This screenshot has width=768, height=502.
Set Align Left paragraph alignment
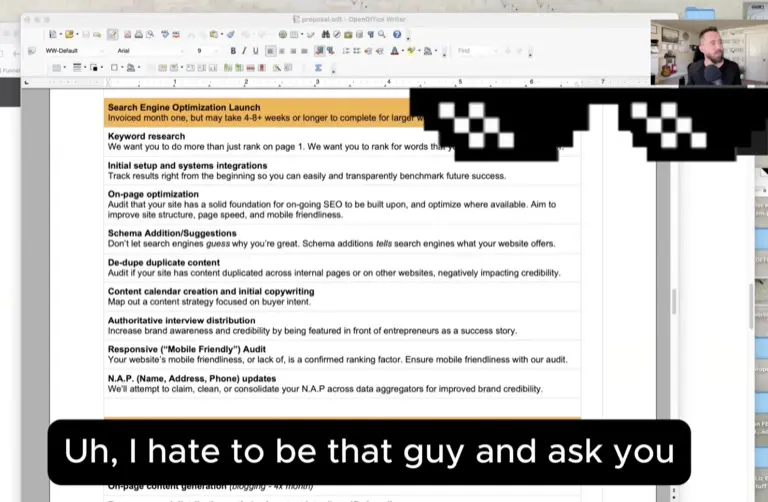click(x=270, y=51)
